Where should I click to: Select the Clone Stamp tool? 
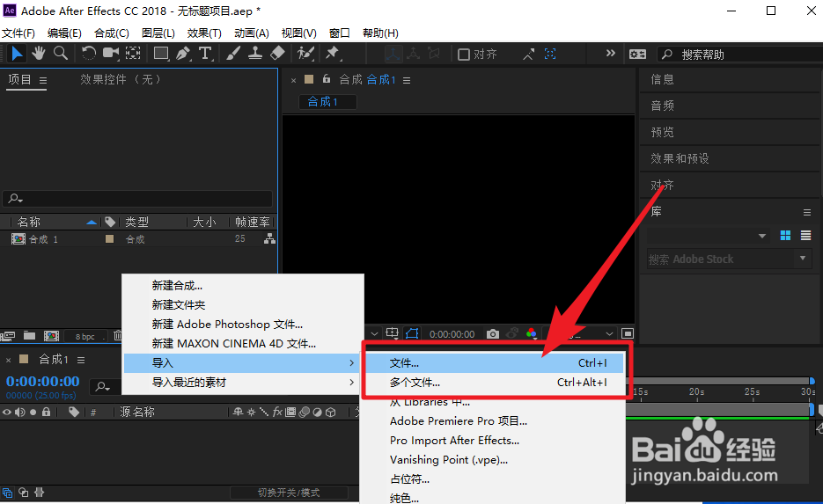coord(255,54)
